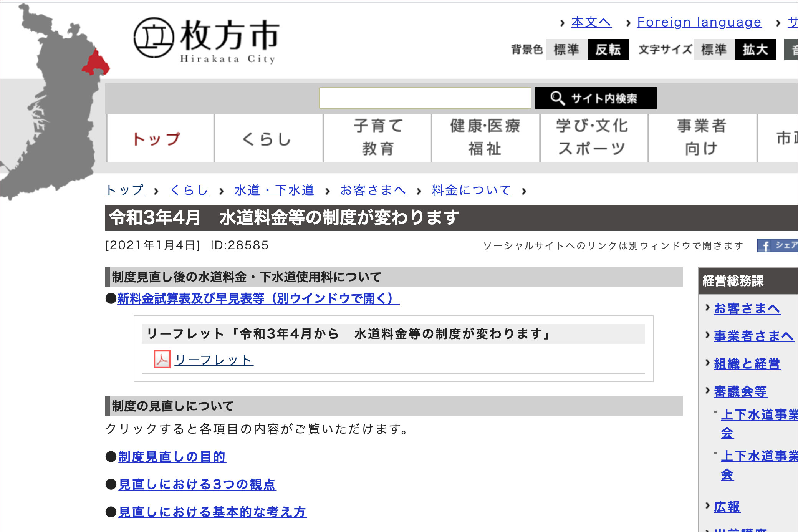Open the くらし navigation tab
This screenshot has width=798, height=532.
click(x=268, y=138)
